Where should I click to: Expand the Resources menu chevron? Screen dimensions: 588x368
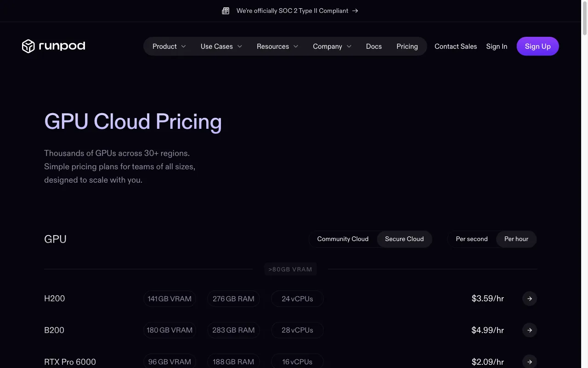coord(296,46)
